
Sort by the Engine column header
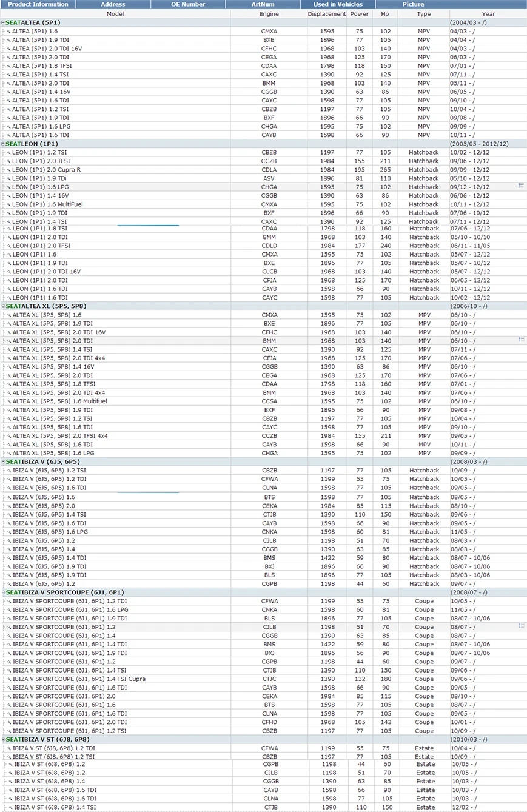(269, 13)
